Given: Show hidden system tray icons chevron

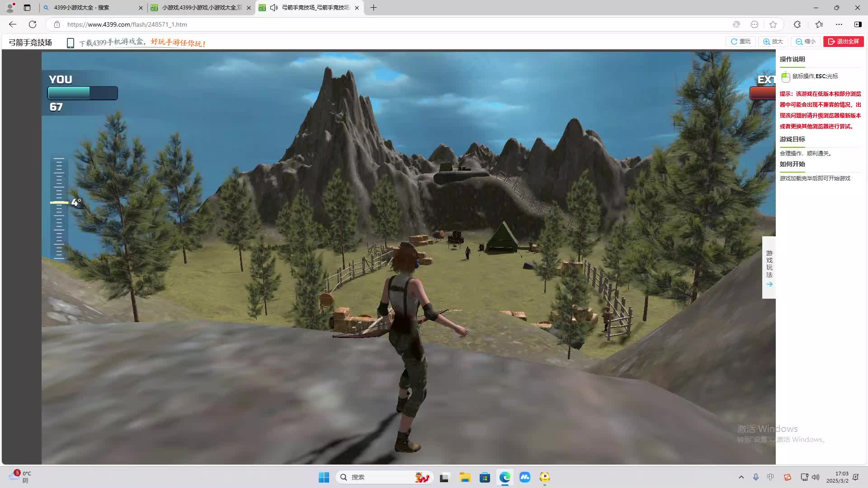Looking at the screenshot, I should pos(741,477).
